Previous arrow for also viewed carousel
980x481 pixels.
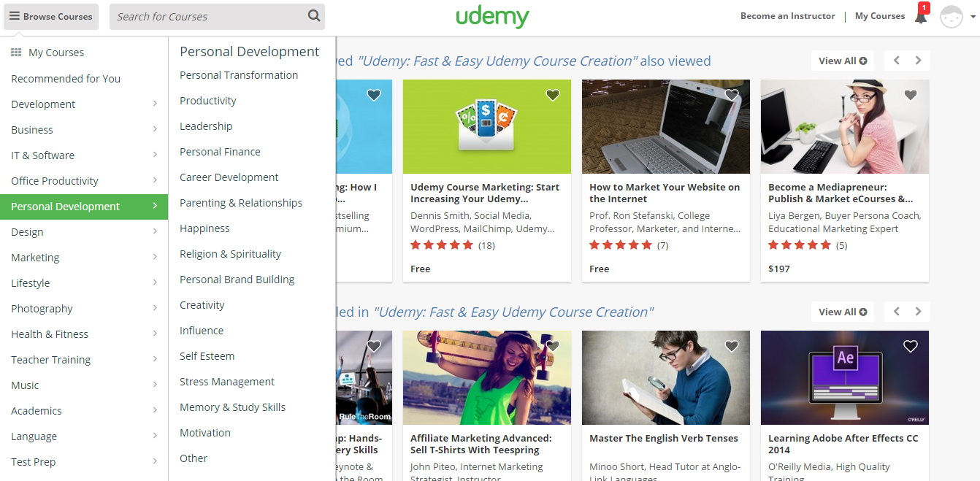click(897, 61)
